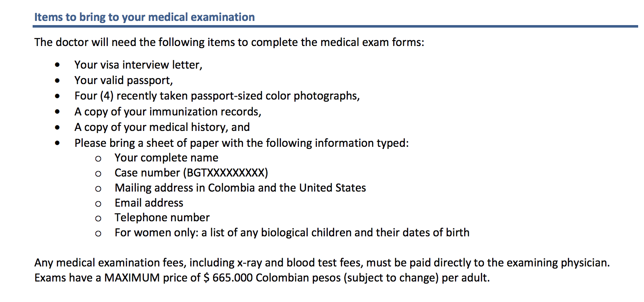The height and width of the screenshot is (302, 644).
Task: Click the intro sentence 'The doctor will need'
Action: click(229, 42)
